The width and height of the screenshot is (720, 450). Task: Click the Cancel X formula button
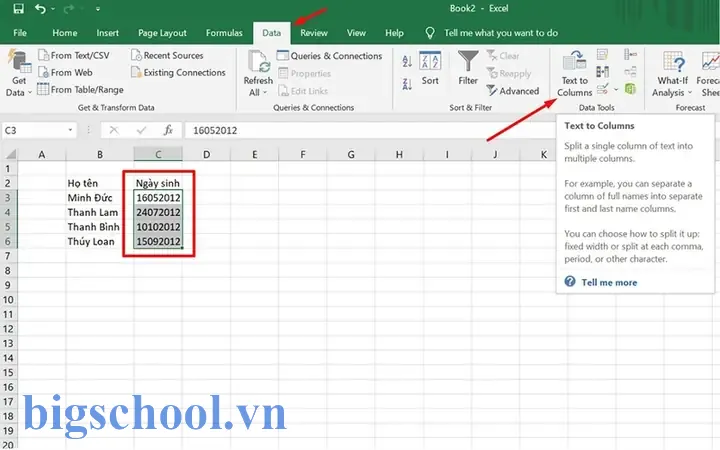[114, 130]
